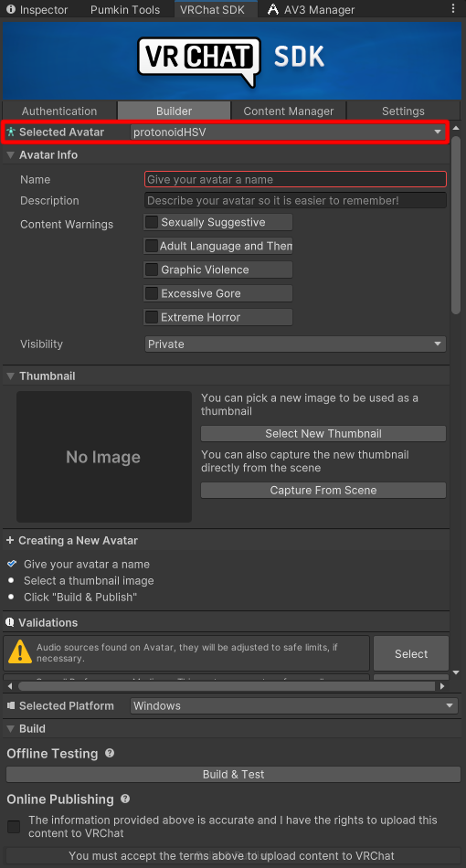Image resolution: width=466 pixels, height=868 pixels.
Task: Click the disabled upload terms notice button
Action: [233, 855]
